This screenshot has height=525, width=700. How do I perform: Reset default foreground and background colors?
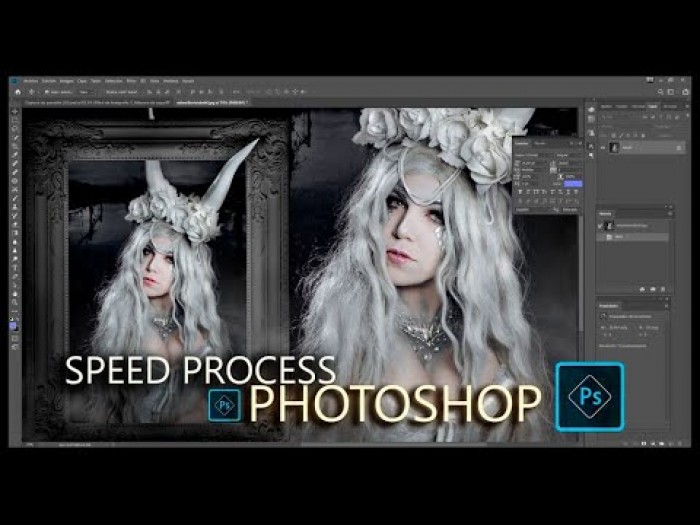click(x=12, y=320)
